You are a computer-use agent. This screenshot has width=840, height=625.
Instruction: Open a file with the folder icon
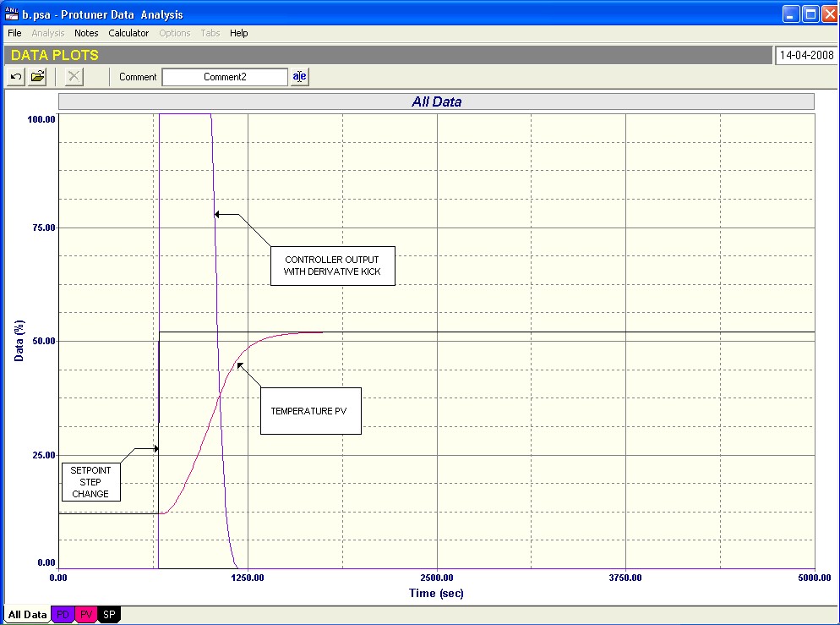click(x=38, y=77)
